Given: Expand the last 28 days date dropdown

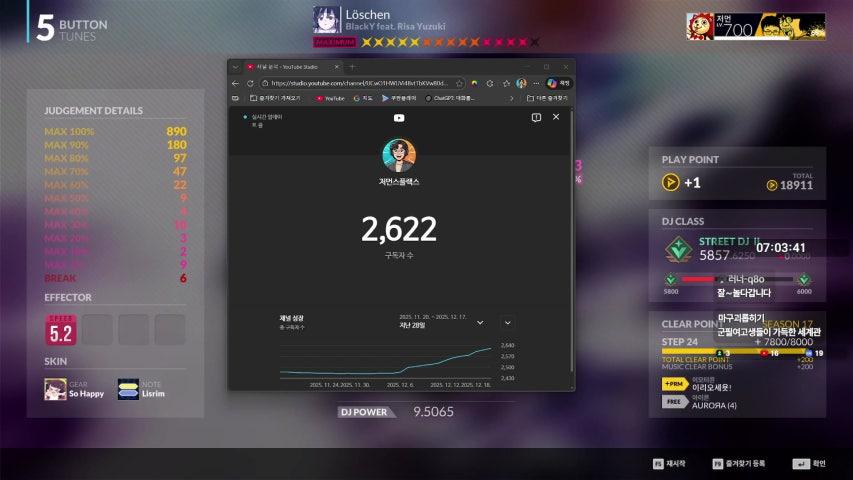Looking at the screenshot, I should coord(480,322).
